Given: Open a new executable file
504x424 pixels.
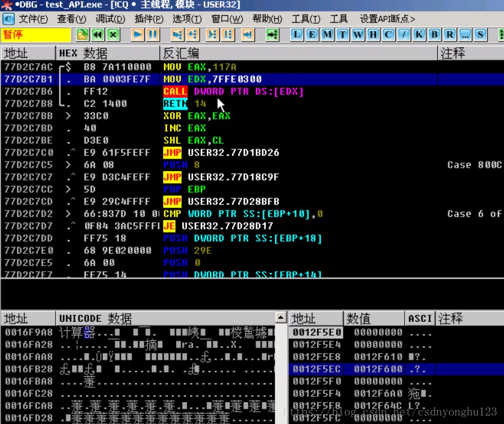Looking at the screenshot, I should [x=82, y=35].
